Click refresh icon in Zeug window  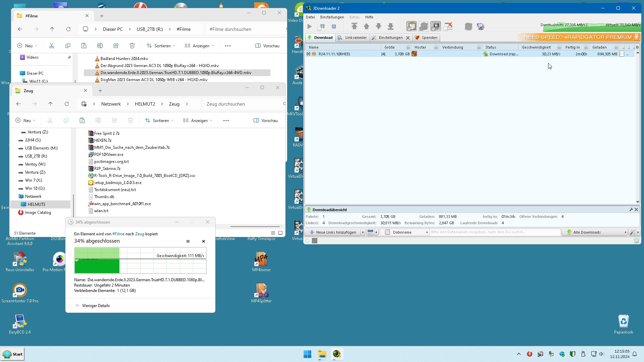tap(67, 104)
